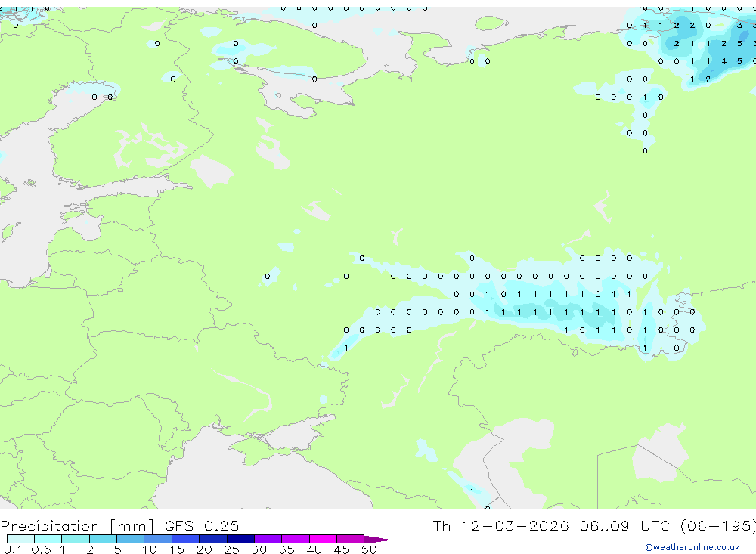Click the '0.1' legend scale label
Image resolution: width=756 pixels, height=554 pixels.
[13, 549]
